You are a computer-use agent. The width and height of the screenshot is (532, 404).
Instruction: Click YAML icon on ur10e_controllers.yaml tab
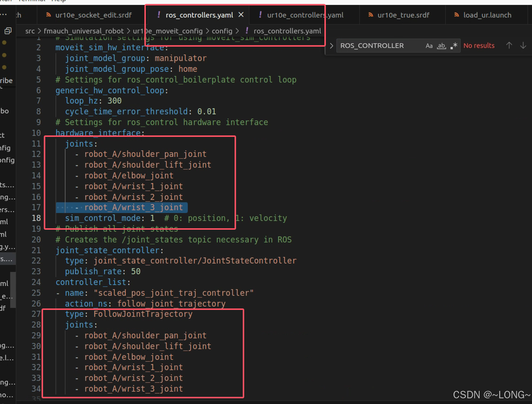(260, 15)
